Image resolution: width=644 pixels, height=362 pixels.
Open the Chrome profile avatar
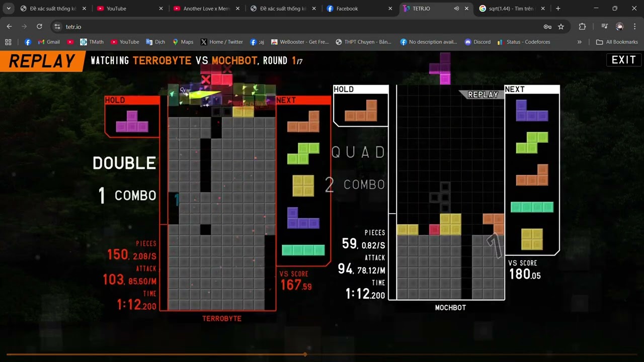point(620,27)
